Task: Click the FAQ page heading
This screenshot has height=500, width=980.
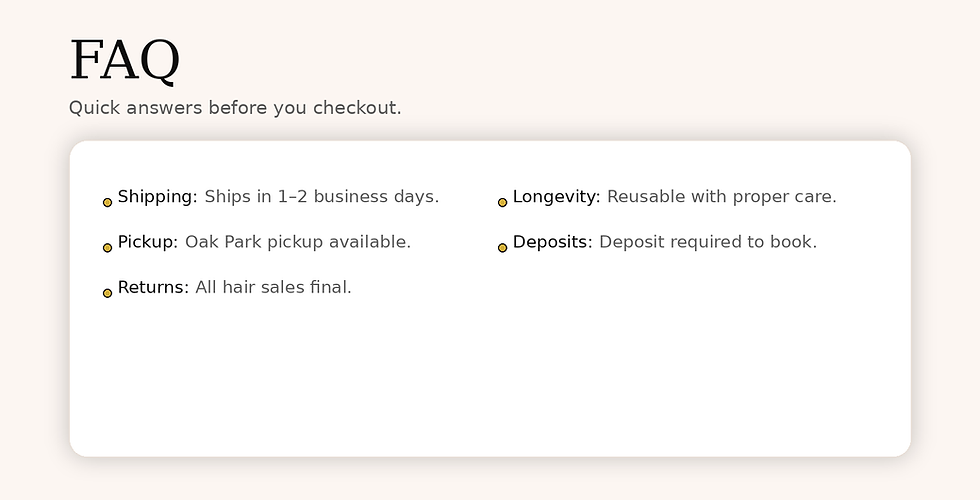Action: pyautogui.click(x=124, y=60)
